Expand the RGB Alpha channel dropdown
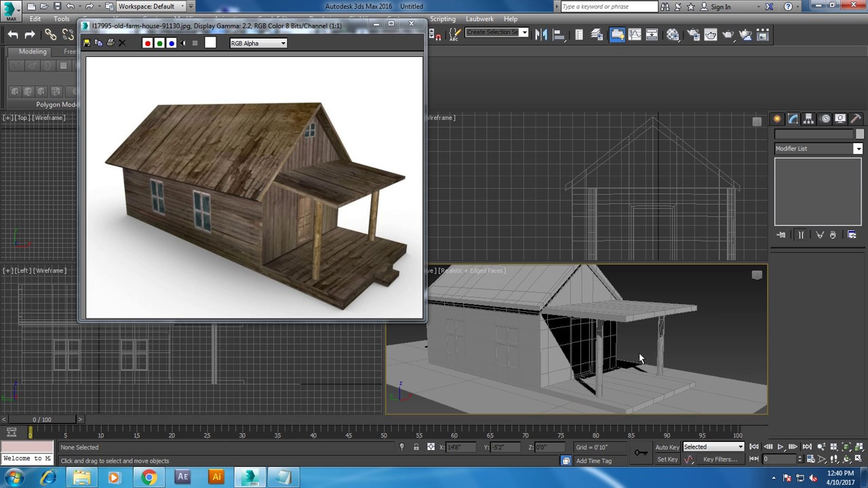This screenshot has width=868, height=488. click(x=258, y=43)
